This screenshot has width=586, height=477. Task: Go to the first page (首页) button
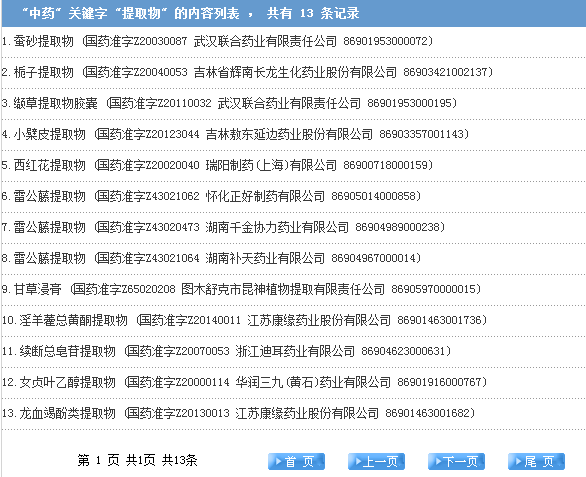[296, 461]
